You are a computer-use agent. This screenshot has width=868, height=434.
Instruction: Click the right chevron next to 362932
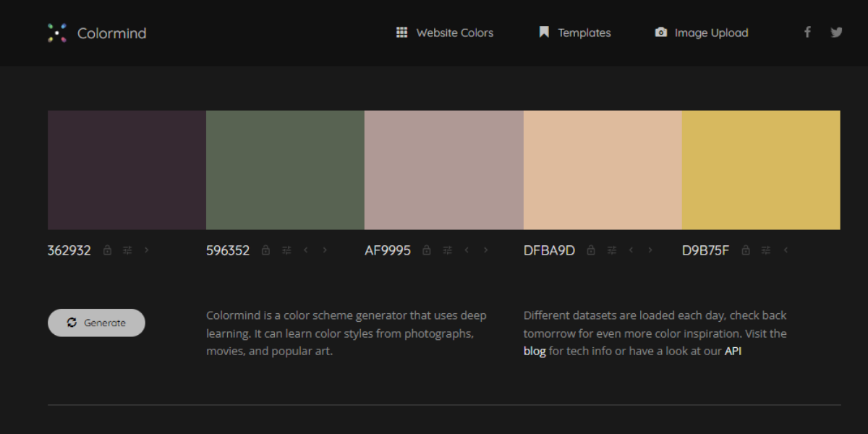pos(146,250)
